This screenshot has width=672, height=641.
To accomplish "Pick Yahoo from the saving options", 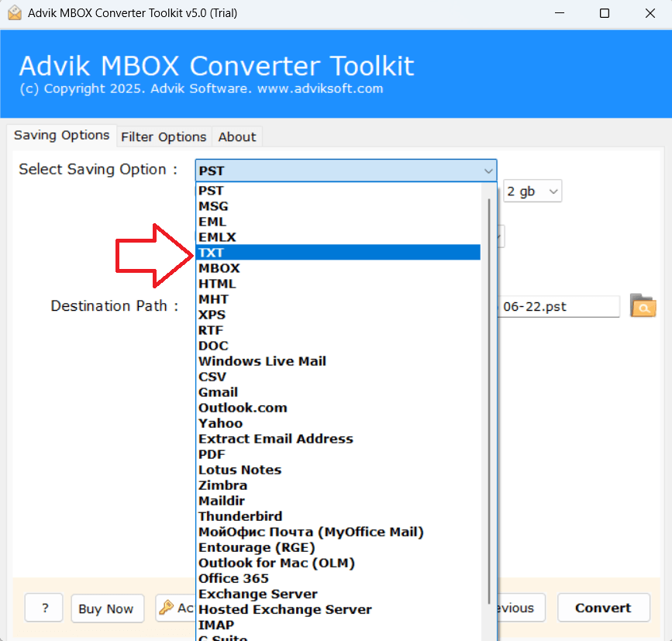I will [338, 423].
